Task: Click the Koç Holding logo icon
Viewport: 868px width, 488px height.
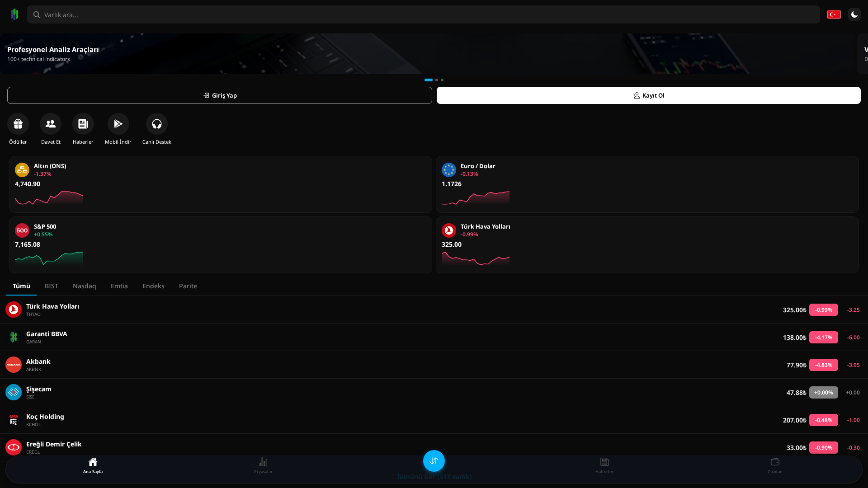Action: point(14,420)
